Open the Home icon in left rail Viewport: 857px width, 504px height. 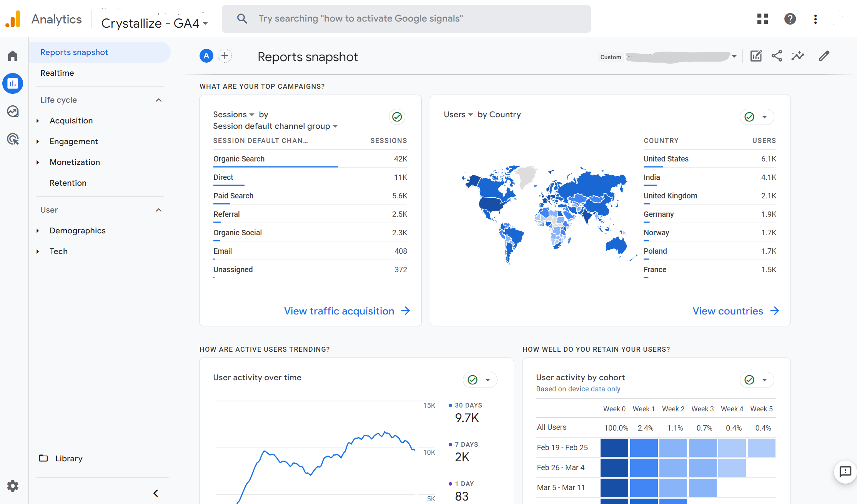[13, 56]
